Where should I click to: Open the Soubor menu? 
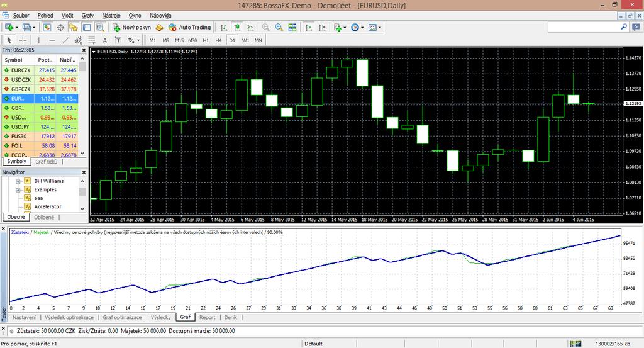[x=21, y=15]
